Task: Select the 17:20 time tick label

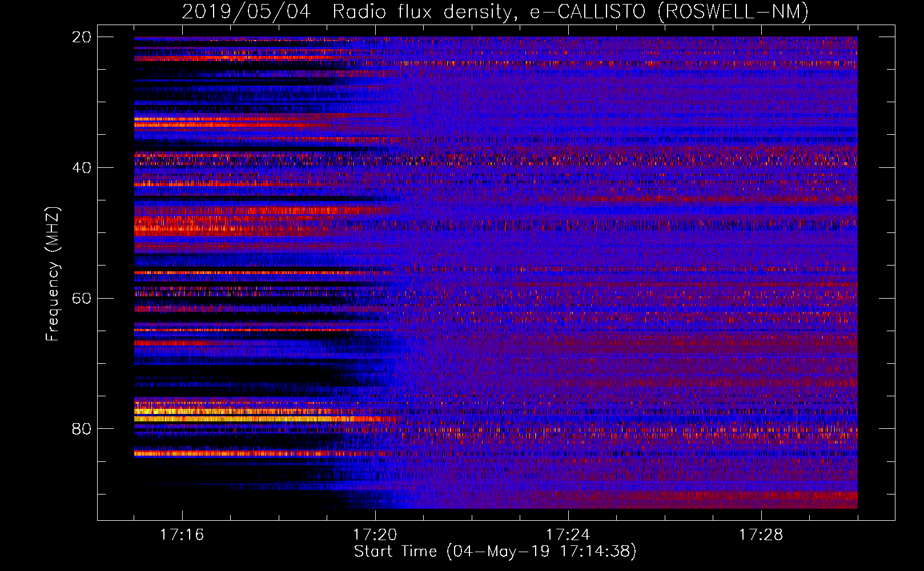Action: (375, 535)
